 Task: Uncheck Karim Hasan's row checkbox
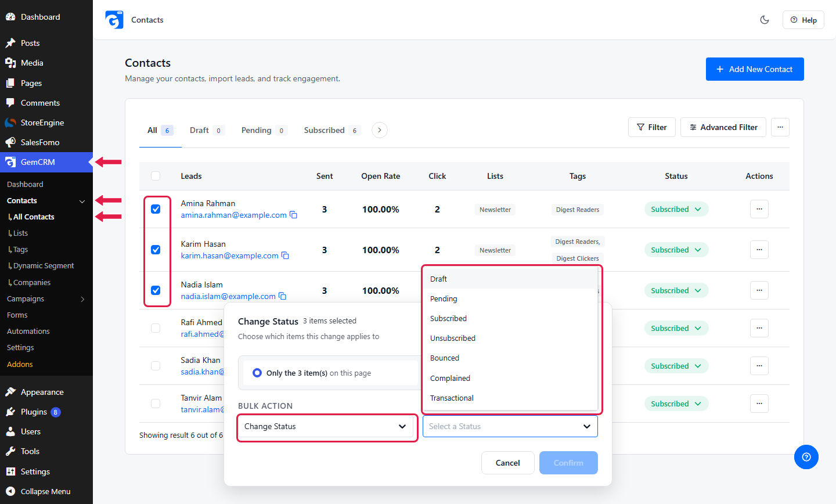click(x=156, y=250)
